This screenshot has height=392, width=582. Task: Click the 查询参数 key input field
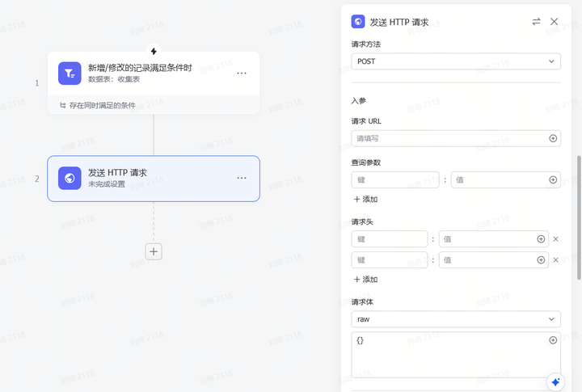pos(395,179)
